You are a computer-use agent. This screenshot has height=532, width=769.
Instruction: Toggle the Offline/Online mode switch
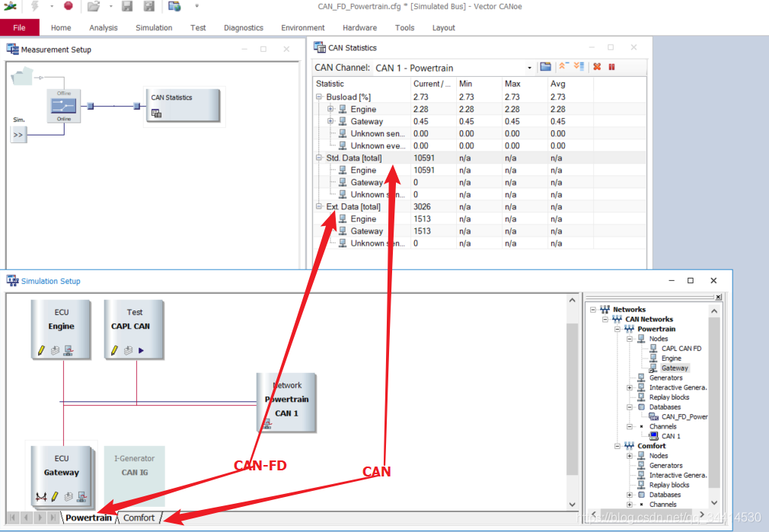pyautogui.click(x=64, y=106)
